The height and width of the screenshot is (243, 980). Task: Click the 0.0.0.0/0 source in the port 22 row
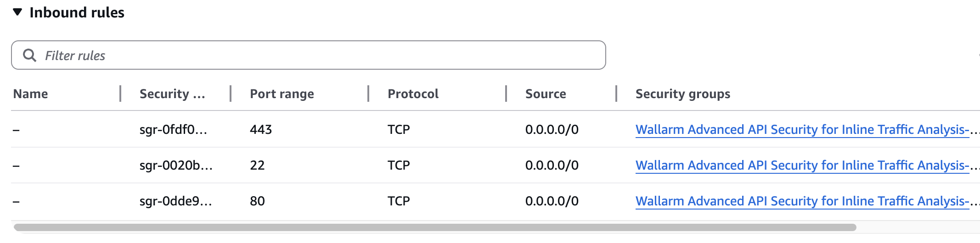coord(552,166)
